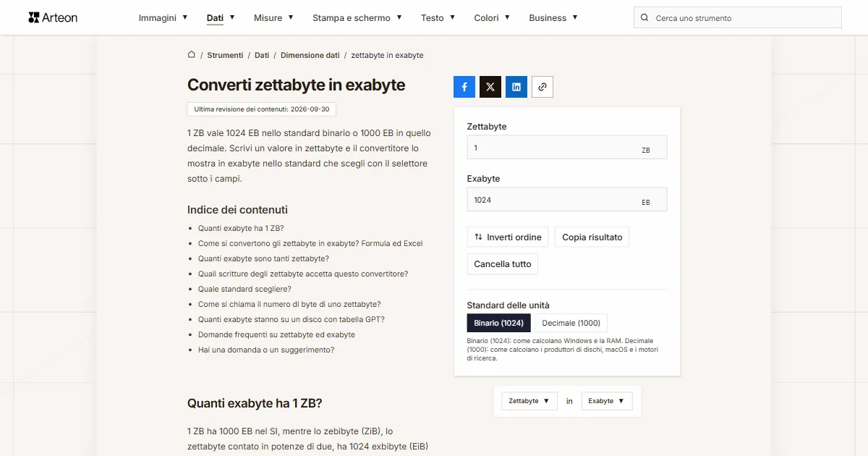
Task: Go to home breadcrumb icon
Action: pos(192,55)
